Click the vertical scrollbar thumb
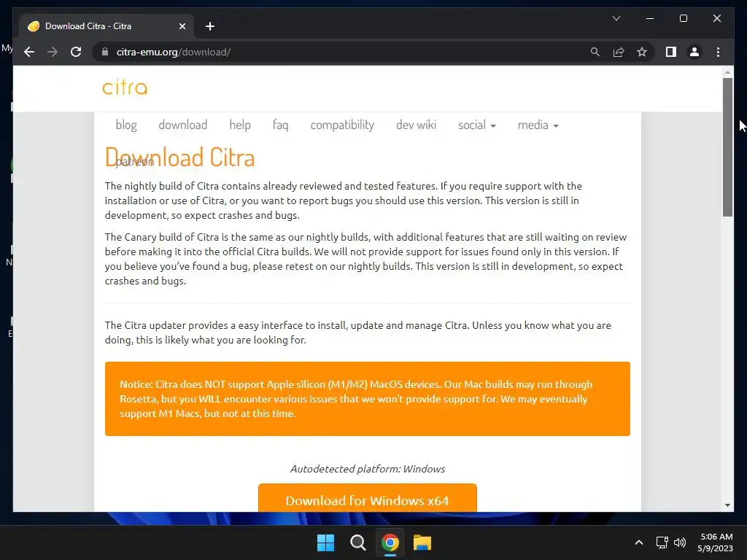747x560 pixels. [727, 147]
